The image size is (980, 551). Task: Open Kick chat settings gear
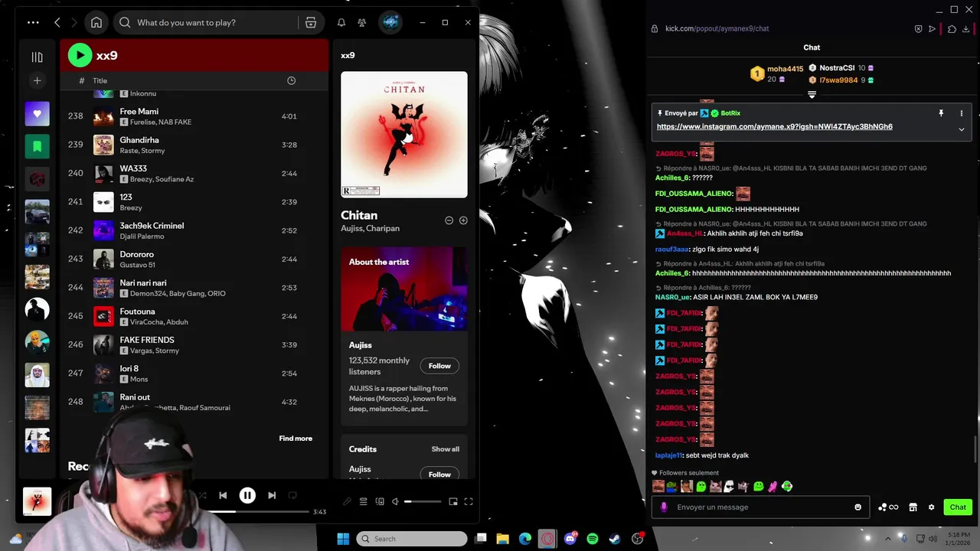[931, 507]
